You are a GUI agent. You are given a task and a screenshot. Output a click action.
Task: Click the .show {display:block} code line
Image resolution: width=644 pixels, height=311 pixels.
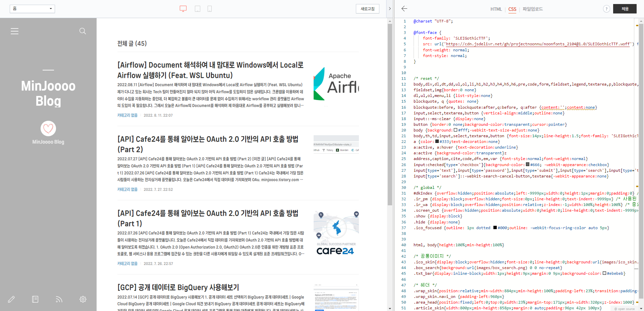click(438, 216)
